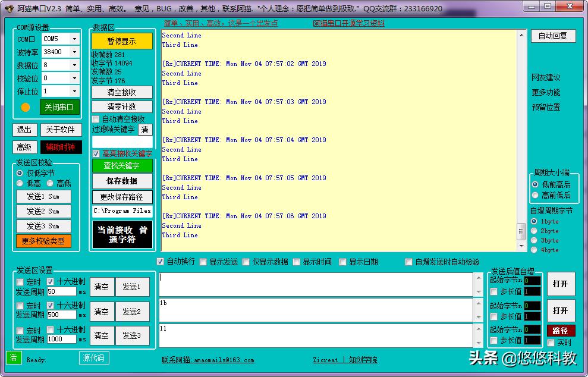Screen dimensions: 588x377
Task: Select the 仅低字节 radio button
Action: point(20,173)
